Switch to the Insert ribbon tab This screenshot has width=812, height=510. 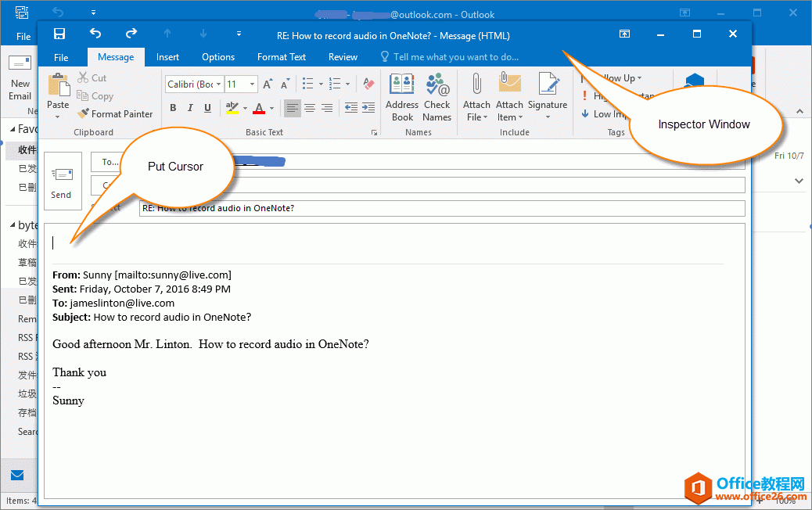pos(167,57)
